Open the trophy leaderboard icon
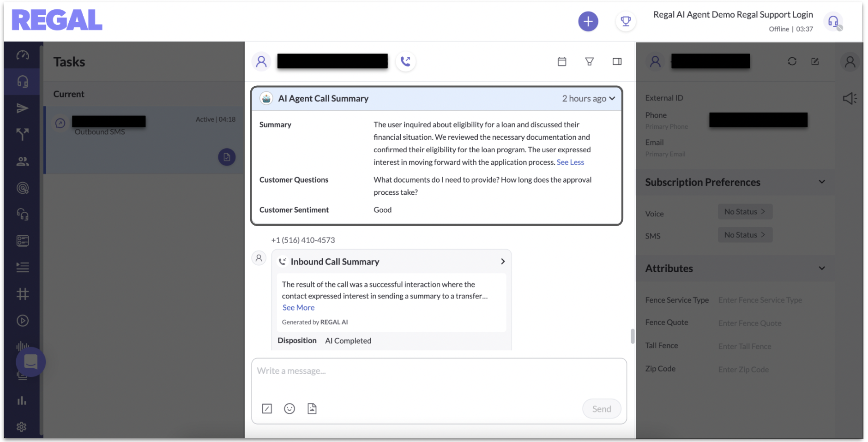The width and height of the screenshot is (868, 442). pos(626,21)
